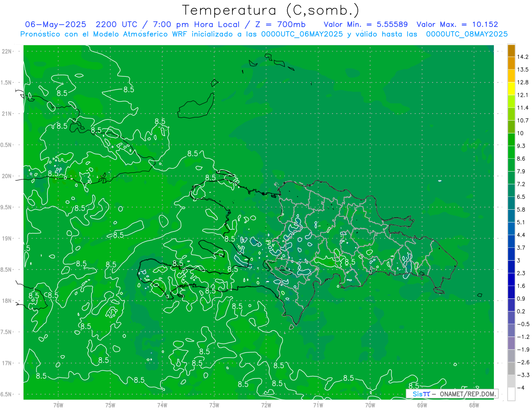
Task: Click the "3.7" colorbar label
Action: [521, 248]
